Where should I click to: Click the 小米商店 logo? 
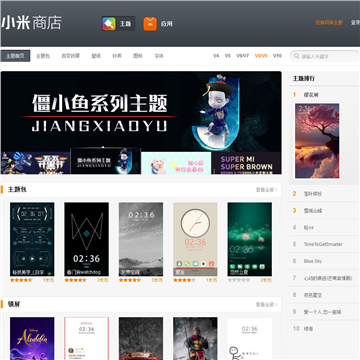tap(32, 23)
